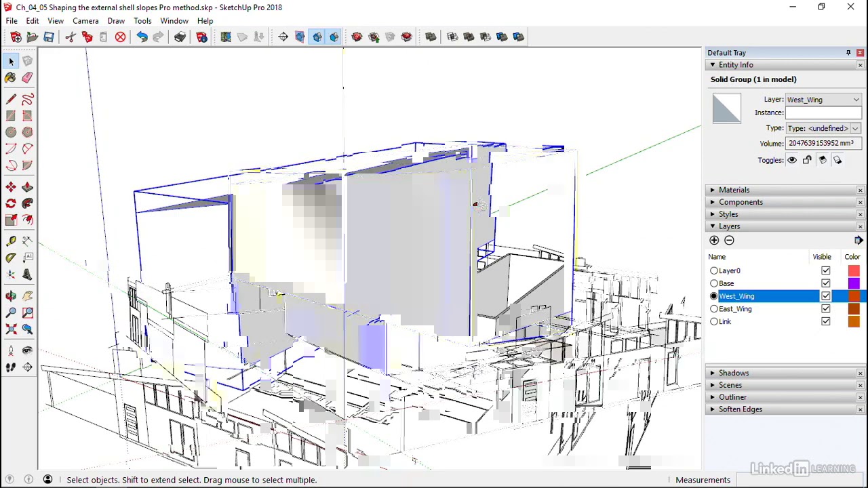Select the Orbit tool
The width and height of the screenshot is (868, 488).
[x=11, y=296]
